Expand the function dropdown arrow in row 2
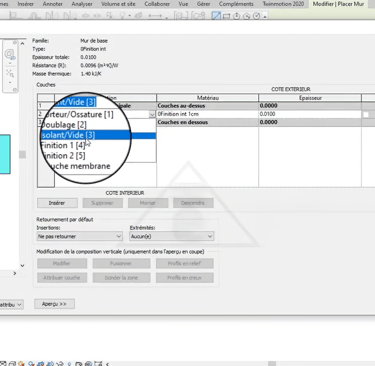 click(x=152, y=114)
